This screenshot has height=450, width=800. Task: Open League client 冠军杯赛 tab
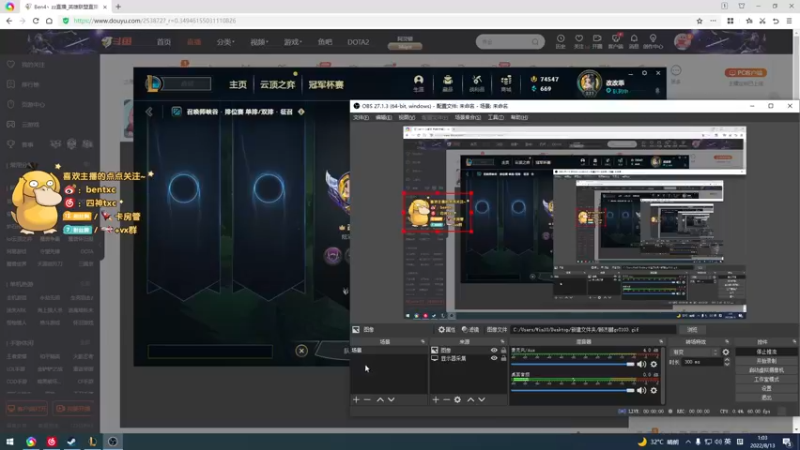click(x=326, y=84)
